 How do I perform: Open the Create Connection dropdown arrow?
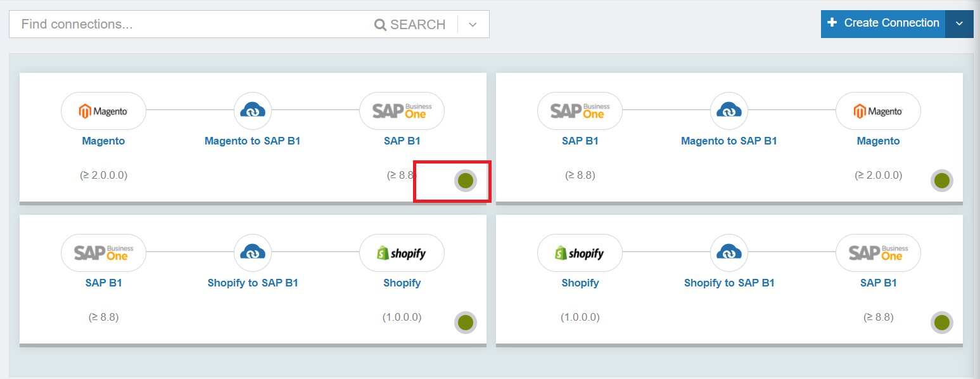click(x=959, y=23)
